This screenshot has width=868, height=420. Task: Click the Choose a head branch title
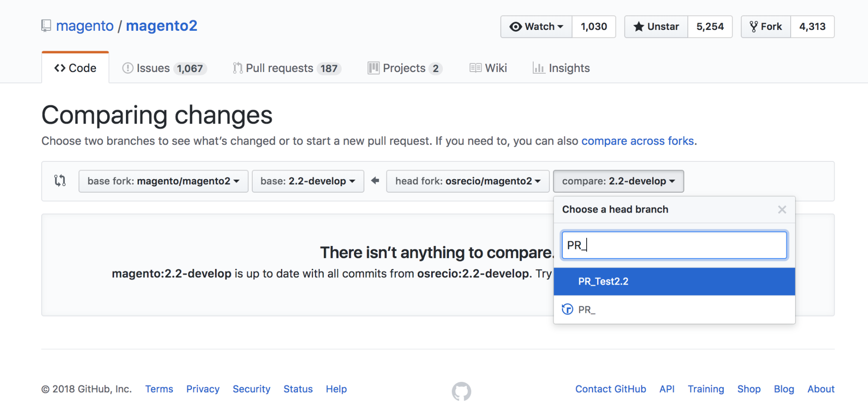615,210
